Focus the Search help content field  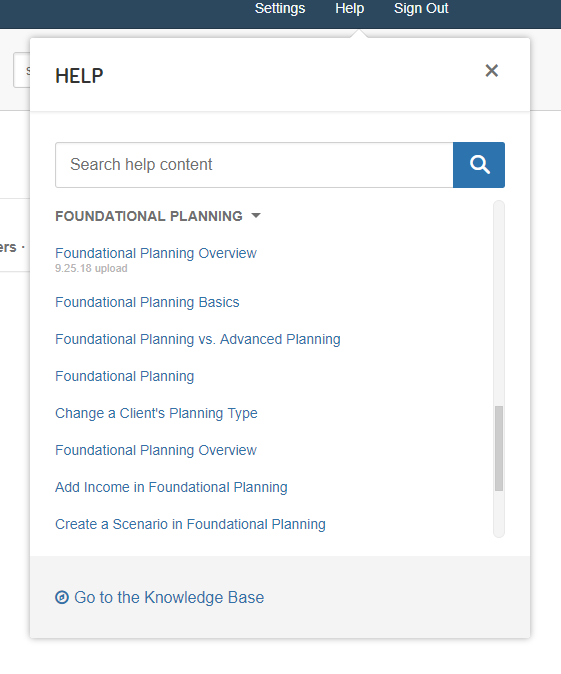coord(254,165)
